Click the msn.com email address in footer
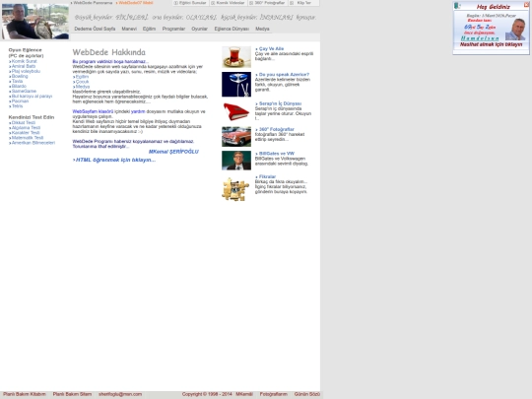The height and width of the screenshot is (399, 532). click(x=120, y=394)
